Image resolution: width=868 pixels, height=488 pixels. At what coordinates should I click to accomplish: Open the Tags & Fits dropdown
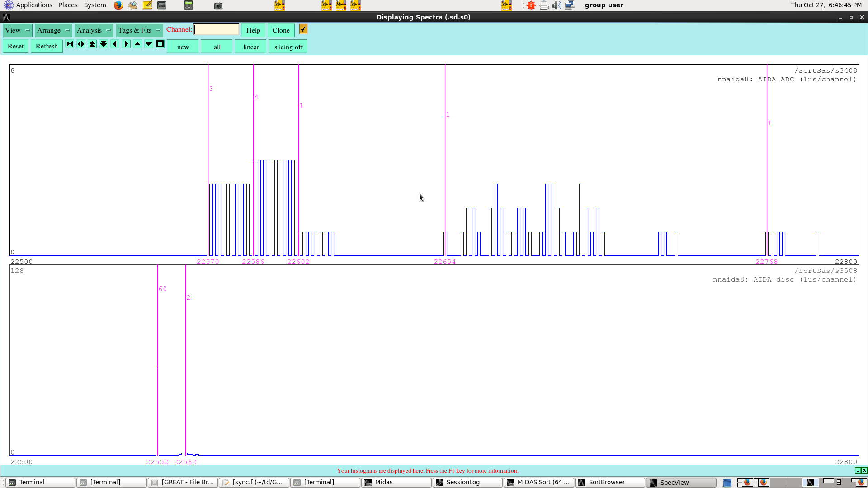pyautogui.click(x=139, y=30)
